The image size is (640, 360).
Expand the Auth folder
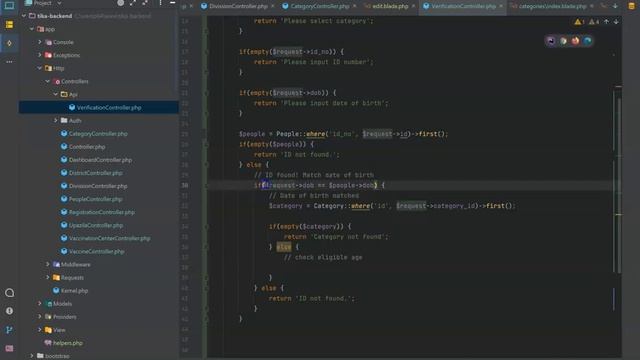56,120
